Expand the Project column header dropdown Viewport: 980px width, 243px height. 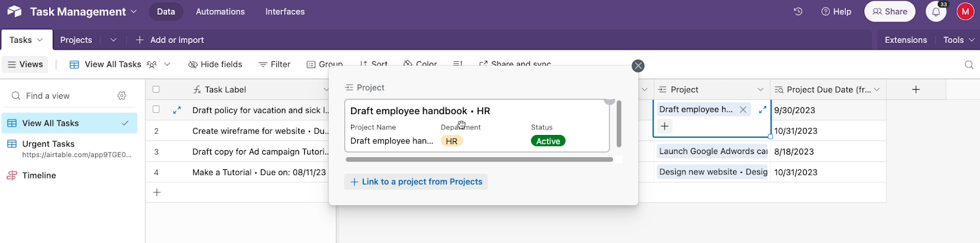coord(761,90)
